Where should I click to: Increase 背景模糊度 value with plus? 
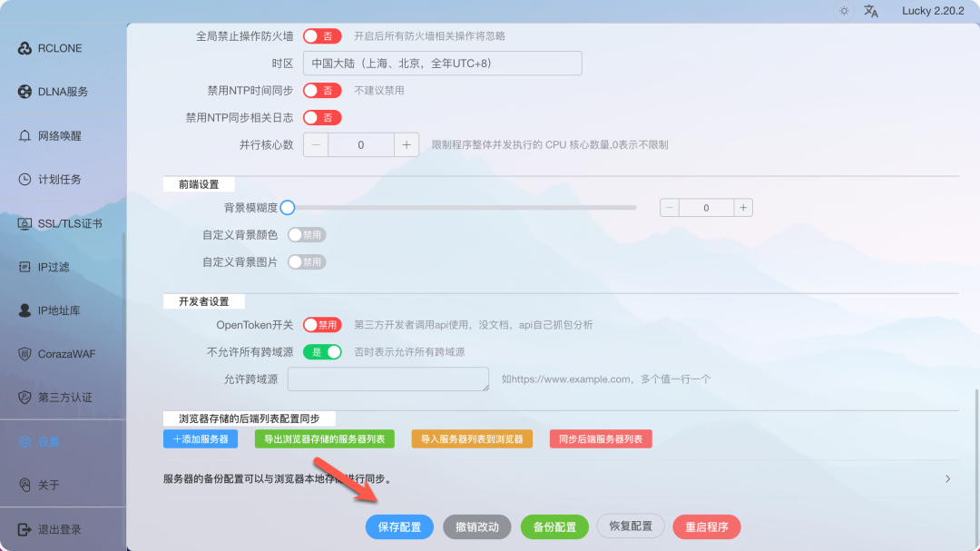click(x=743, y=208)
